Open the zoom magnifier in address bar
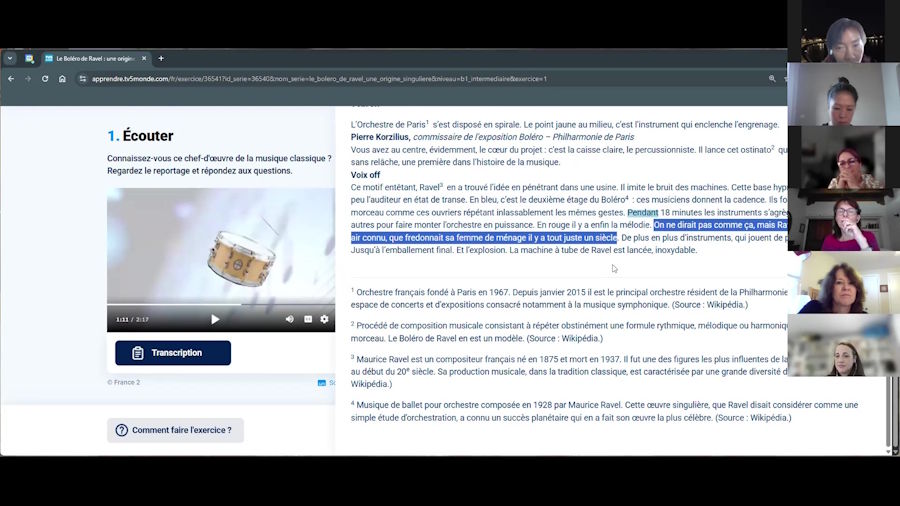 (772, 78)
